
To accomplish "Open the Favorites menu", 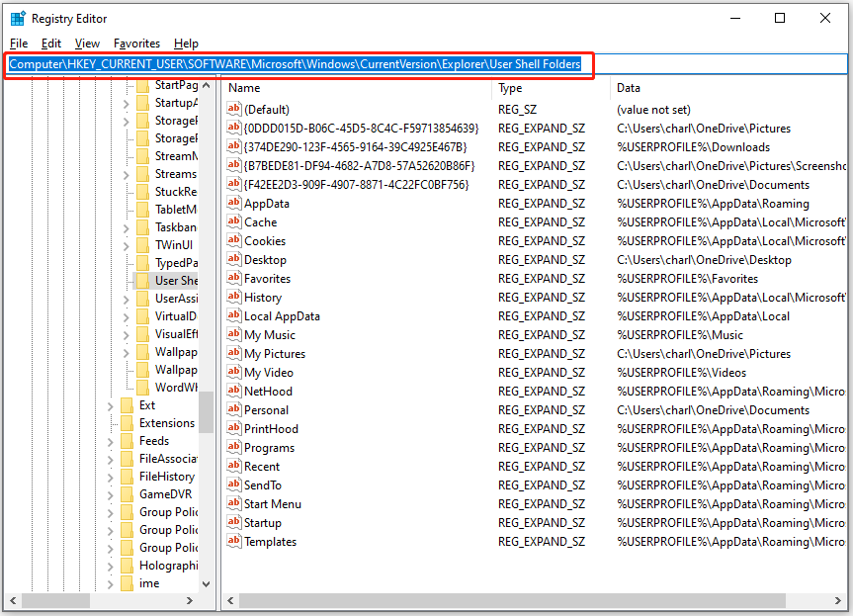I will pyautogui.click(x=136, y=44).
